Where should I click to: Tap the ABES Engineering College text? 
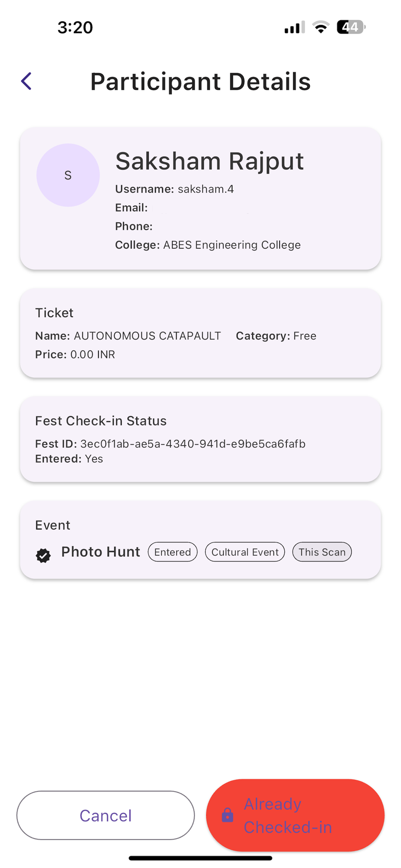click(232, 245)
